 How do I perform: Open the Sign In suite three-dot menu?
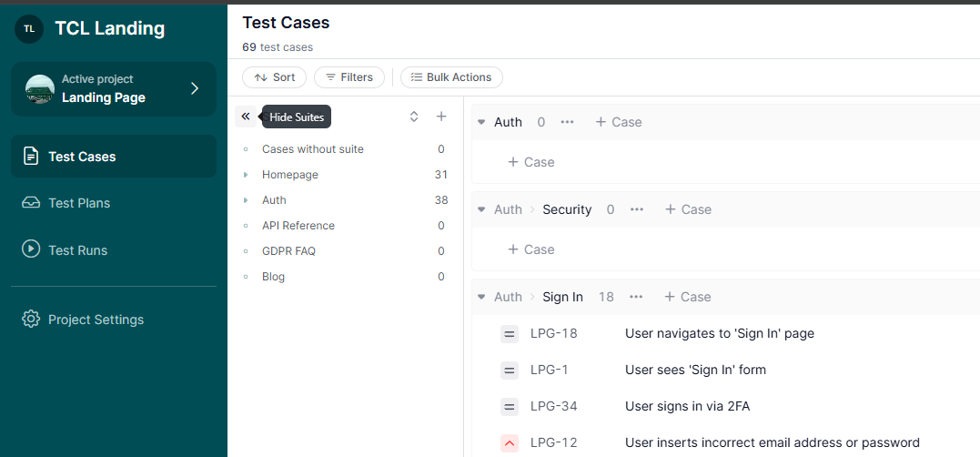[636, 297]
